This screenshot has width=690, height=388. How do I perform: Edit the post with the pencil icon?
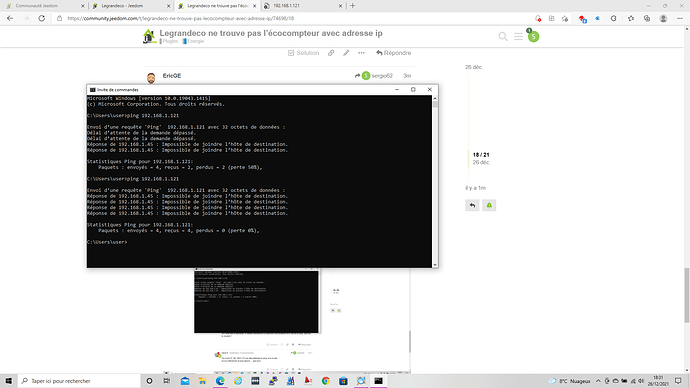point(346,53)
